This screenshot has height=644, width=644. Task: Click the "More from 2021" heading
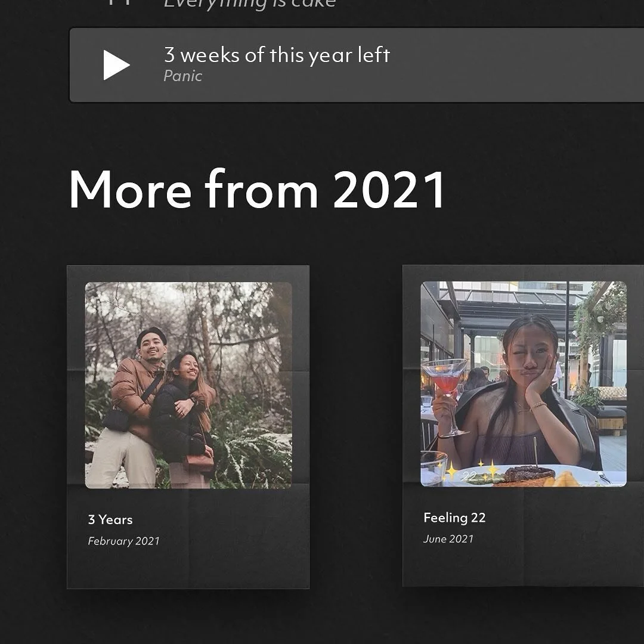tap(258, 190)
